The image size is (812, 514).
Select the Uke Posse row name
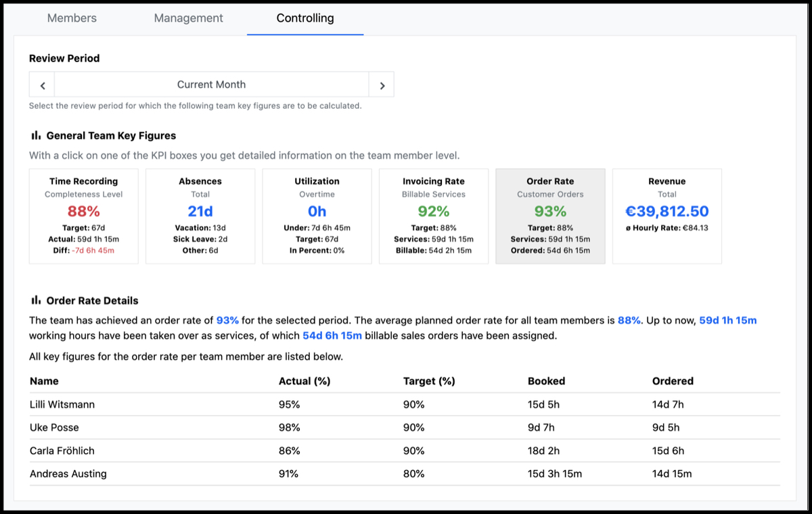tap(54, 427)
